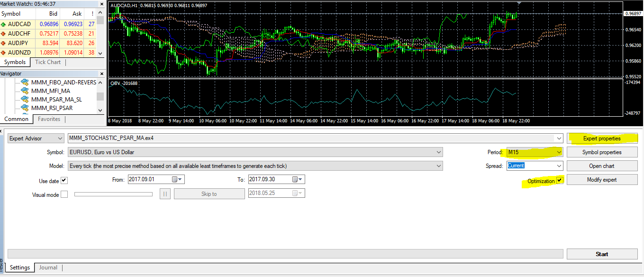Select the Favorites tab in Navigator
The width and height of the screenshot is (644, 277).
(x=49, y=119)
